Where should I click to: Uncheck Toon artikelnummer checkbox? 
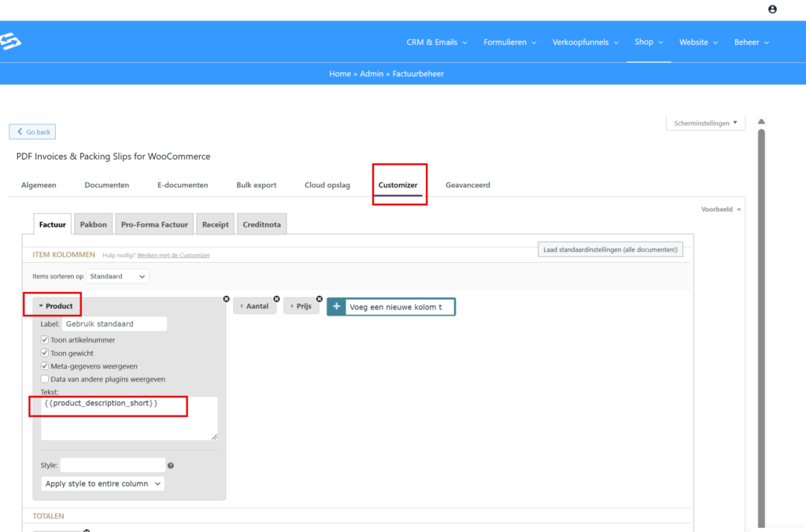[x=45, y=340]
